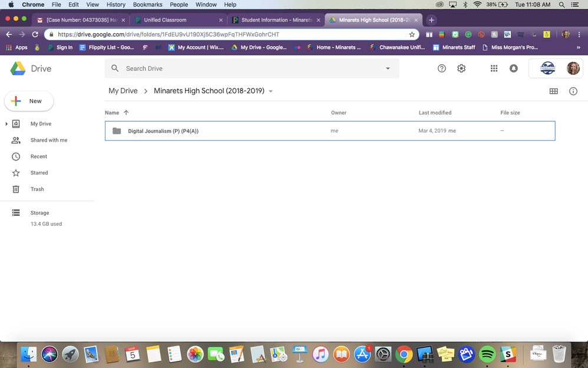Reload the current page
The height and width of the screenshot is (368, 588).
click(x=35, y=35)
